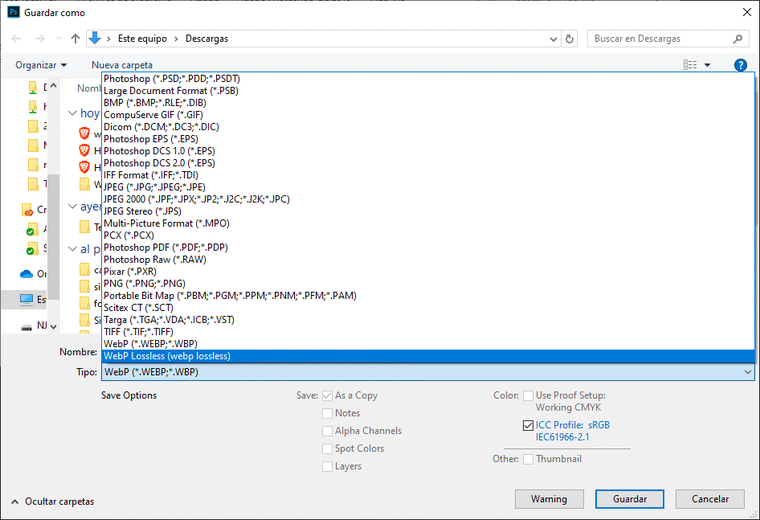Select PNG (*.PNG;*.PNG) format
760x520 pixels.
tap(428, 284)
